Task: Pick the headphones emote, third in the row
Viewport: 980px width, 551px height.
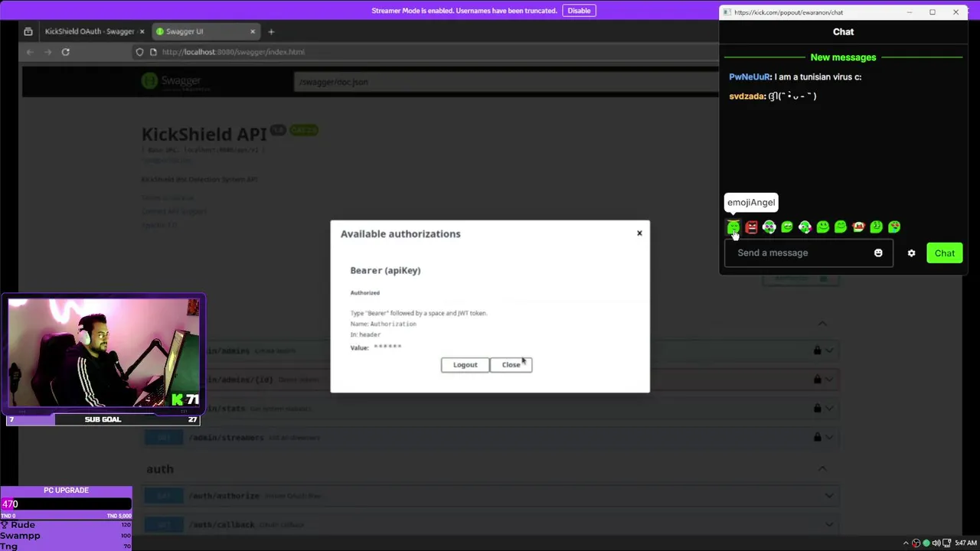Action: pyautogui.click(x=769, y=227)
